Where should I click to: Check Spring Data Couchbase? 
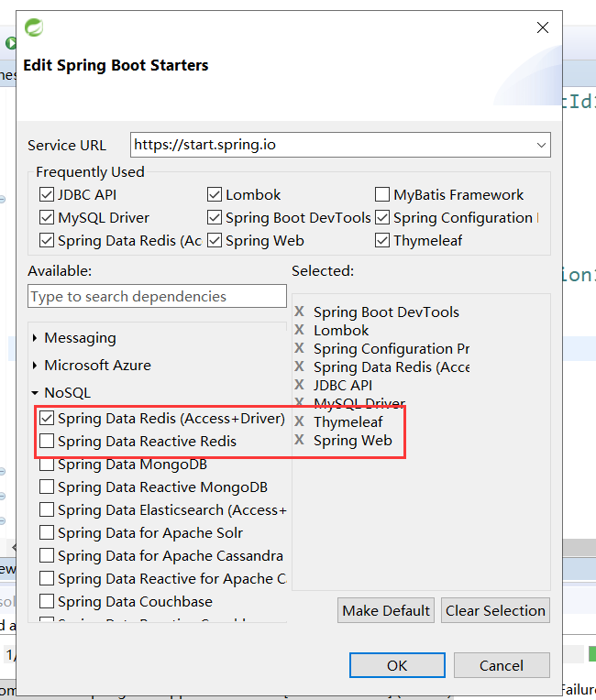coord(47,601)
